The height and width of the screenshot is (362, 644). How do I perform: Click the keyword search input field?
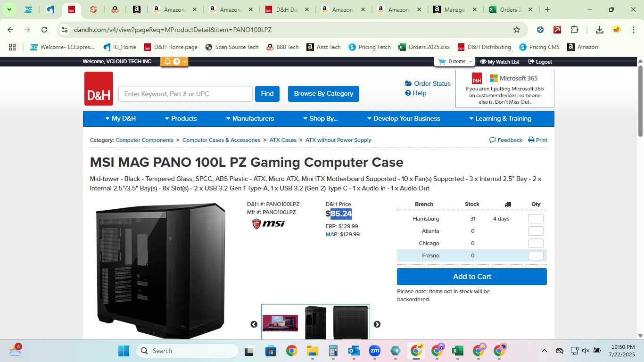(x=185, y=94)
